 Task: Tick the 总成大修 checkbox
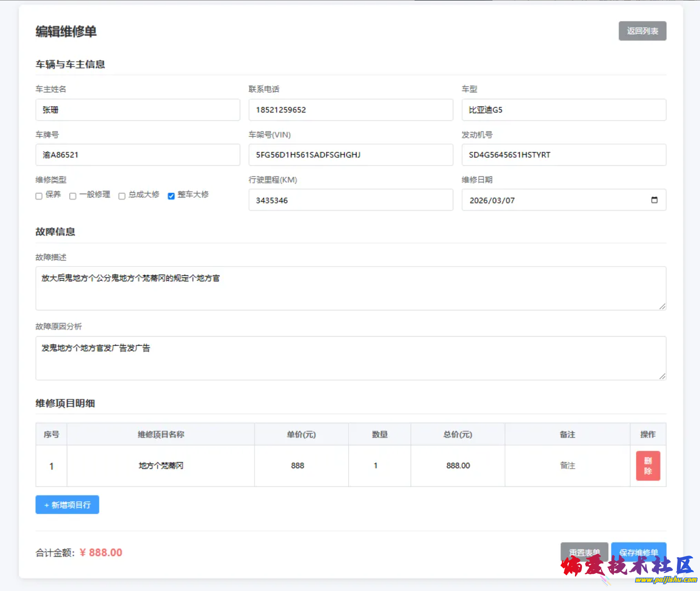[122, 196]
